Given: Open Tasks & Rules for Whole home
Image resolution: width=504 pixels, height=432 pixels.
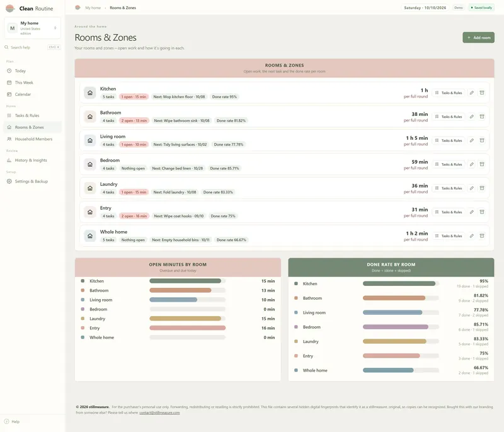Looking at the screenshot, I should (x=449, y=236).
